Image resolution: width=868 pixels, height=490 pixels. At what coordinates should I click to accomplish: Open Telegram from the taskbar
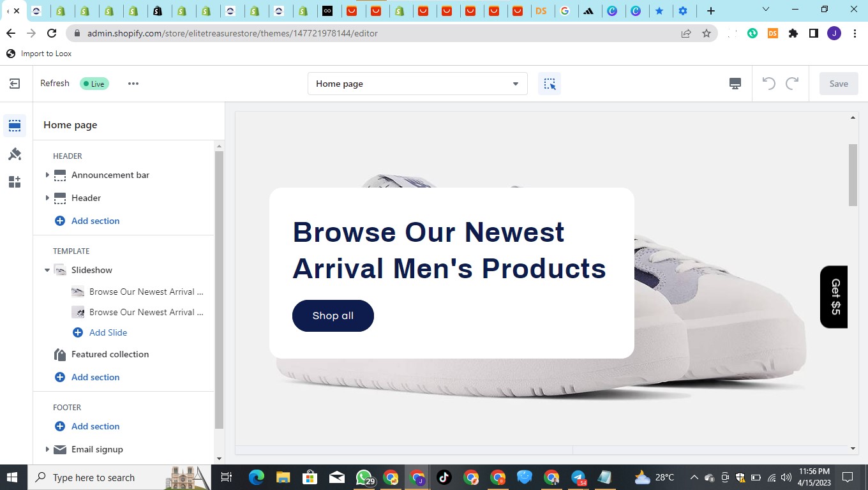click(578, 477)
